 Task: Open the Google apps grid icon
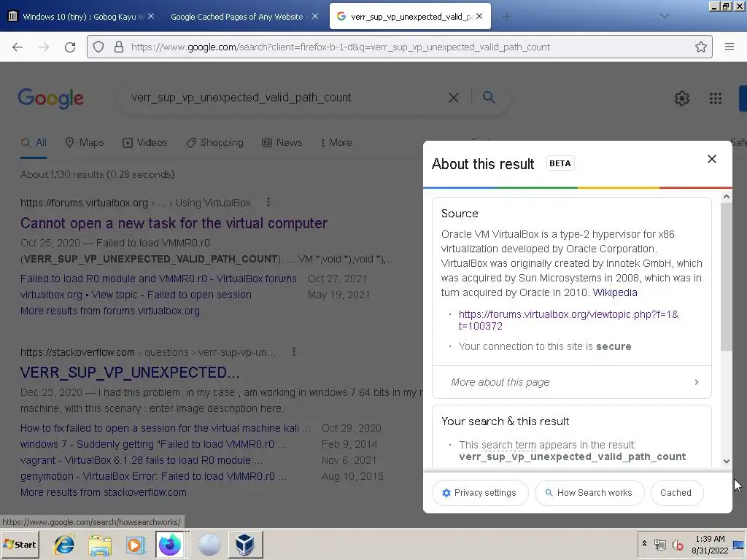click(715, 98)
